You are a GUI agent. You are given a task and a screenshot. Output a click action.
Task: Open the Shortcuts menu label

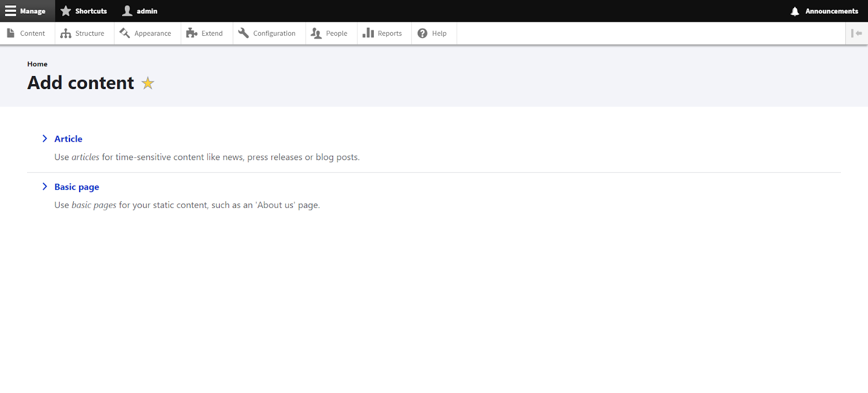tap(91, 11)
